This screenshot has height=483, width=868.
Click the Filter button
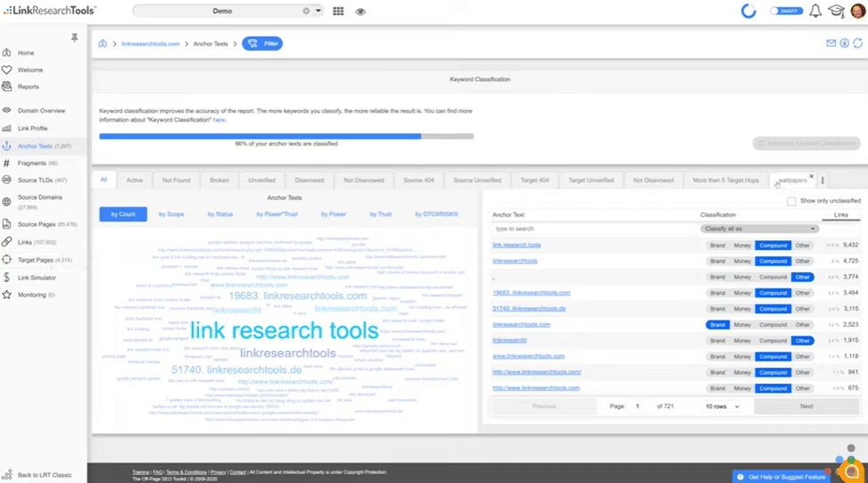[262, 43]
